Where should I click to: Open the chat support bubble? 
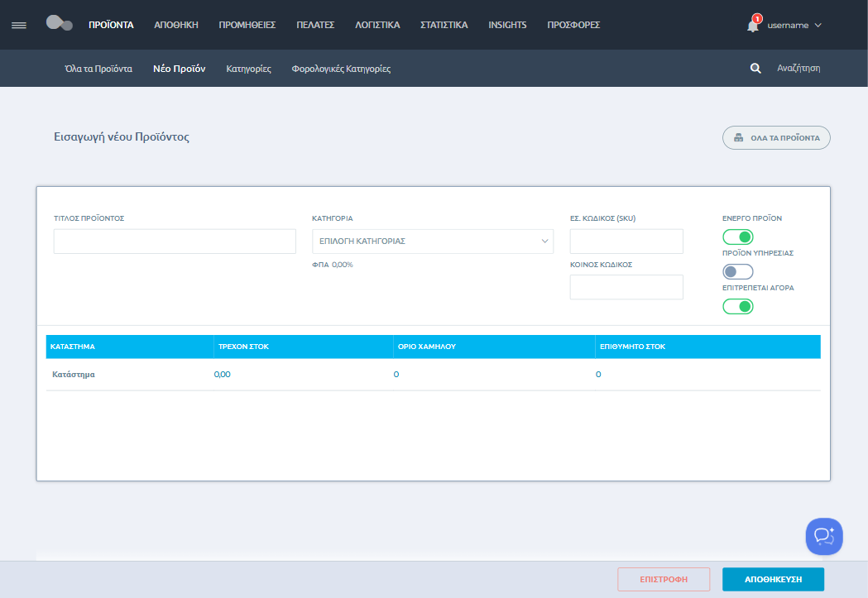(x=823, y=536)
